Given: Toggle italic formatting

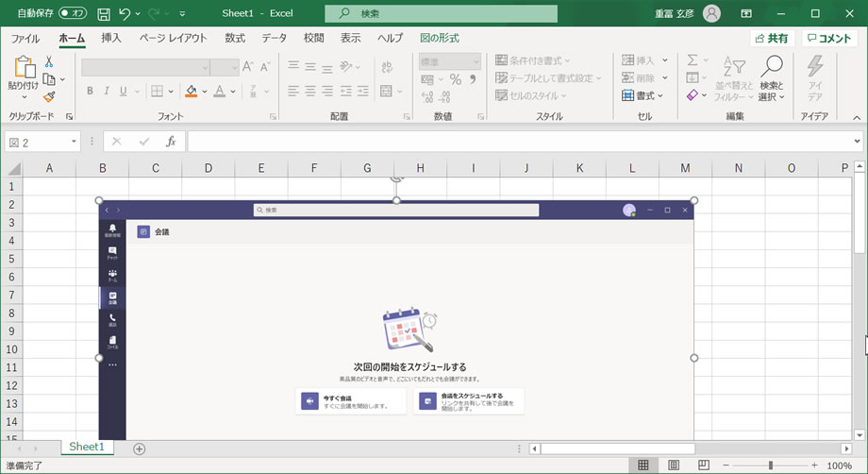Looking at the screenshot, I should (x=107, y=91).
